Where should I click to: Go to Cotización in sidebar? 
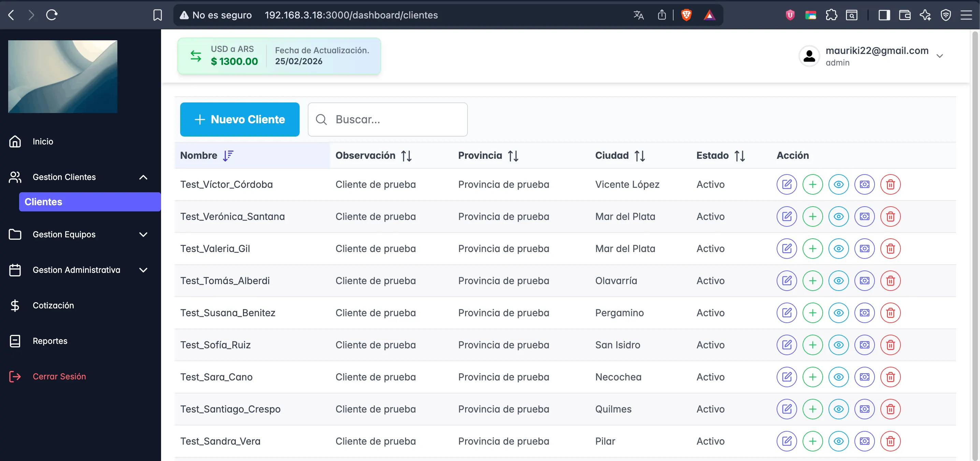click(x=53, y=305)
